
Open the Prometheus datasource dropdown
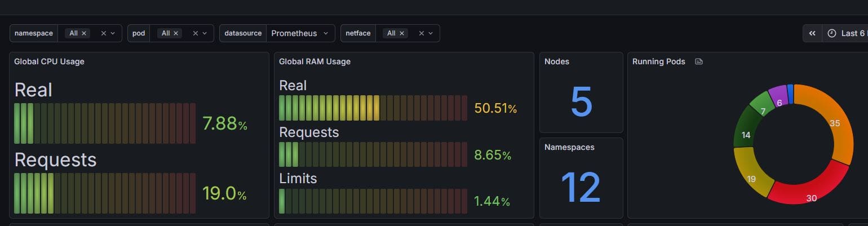pos(300,33)
